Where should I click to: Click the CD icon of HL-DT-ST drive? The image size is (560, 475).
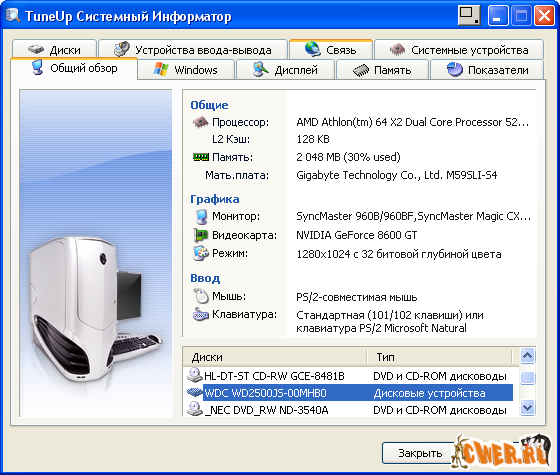pyautogui.click(x=195, y=375)
